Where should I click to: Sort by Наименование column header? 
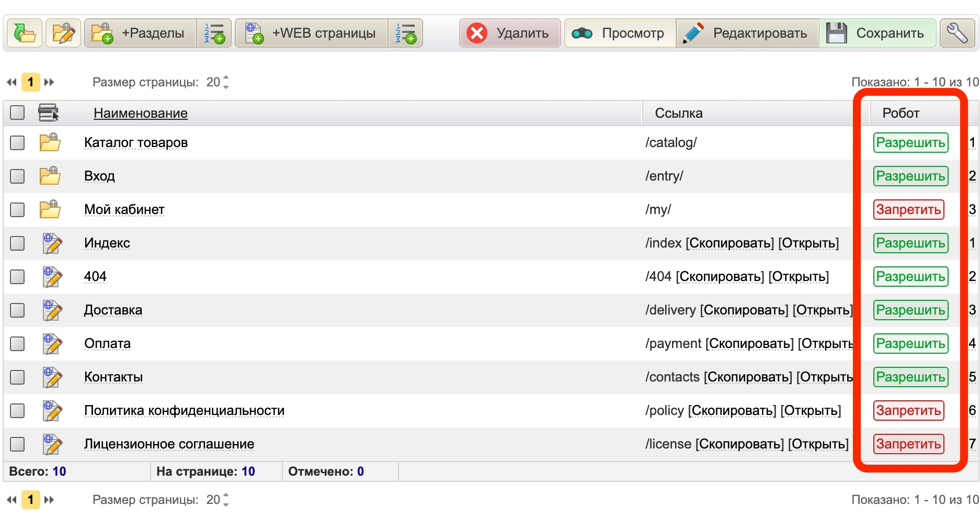click(x=141, y=113)
